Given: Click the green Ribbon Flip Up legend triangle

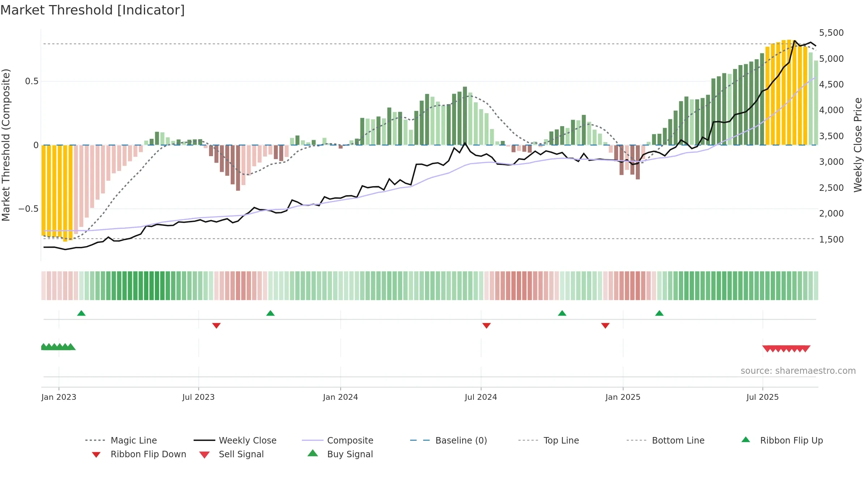Looking at the screenshot, I should [x=746, y=440].
